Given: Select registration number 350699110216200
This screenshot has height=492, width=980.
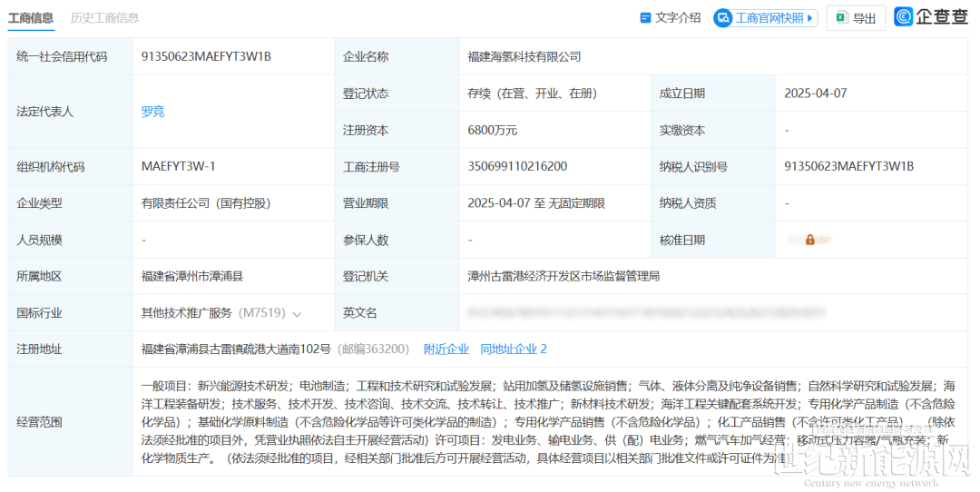Looking at the screenshot, I should 517,166.
